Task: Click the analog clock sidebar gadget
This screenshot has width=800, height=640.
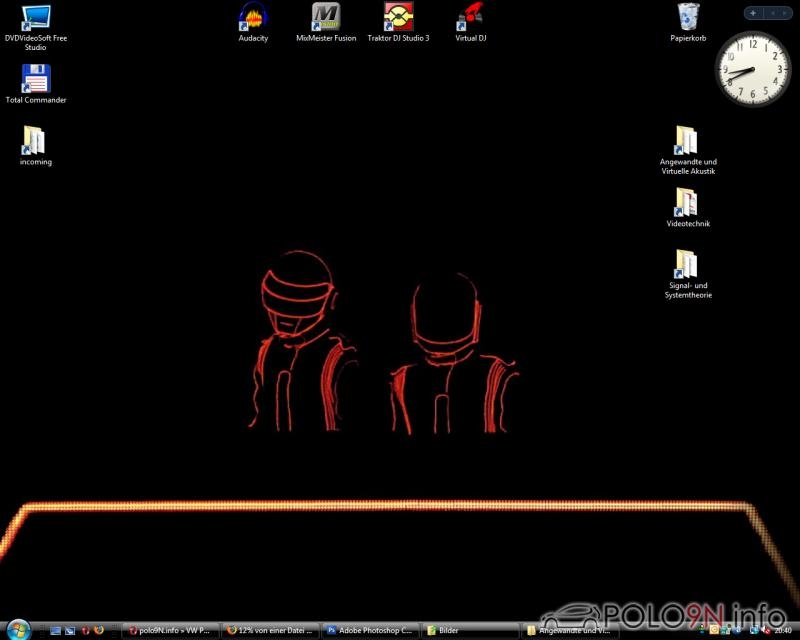Action: [753, 68]
